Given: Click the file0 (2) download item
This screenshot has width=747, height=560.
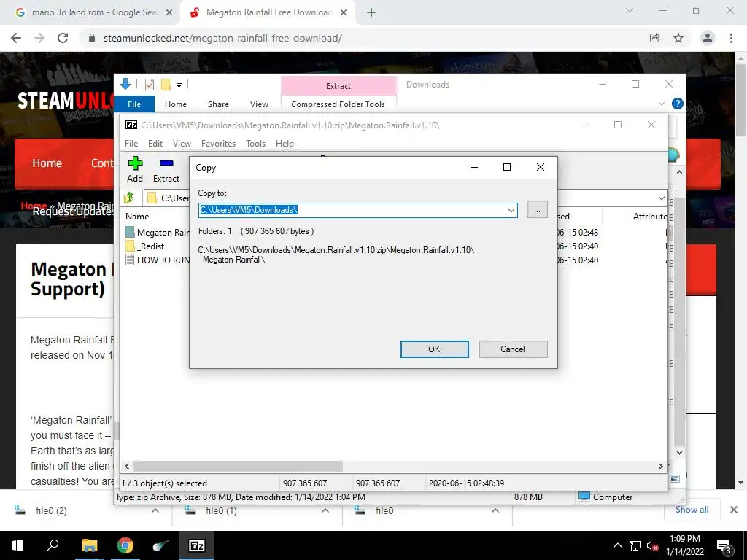Looking at the screenshot, I should click(x=51, y=510).
